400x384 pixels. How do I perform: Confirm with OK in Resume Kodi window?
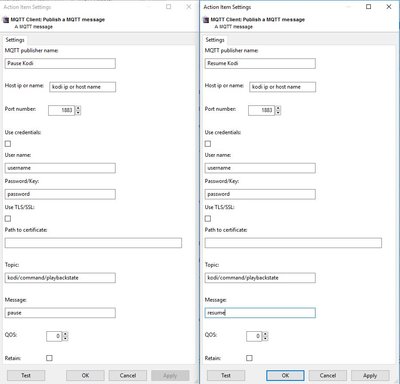pyautogui.click(x=285, y=376)
